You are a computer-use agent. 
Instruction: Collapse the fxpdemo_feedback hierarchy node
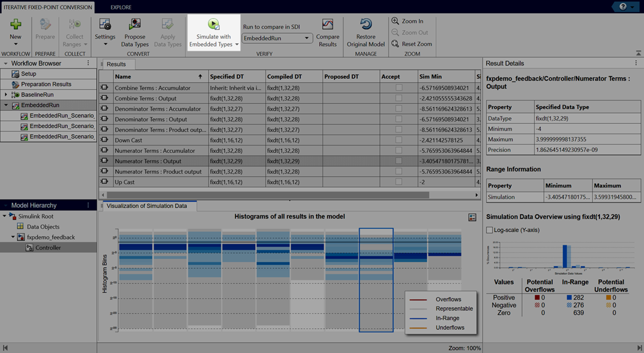pyautogui.click(x=13, y=237)
